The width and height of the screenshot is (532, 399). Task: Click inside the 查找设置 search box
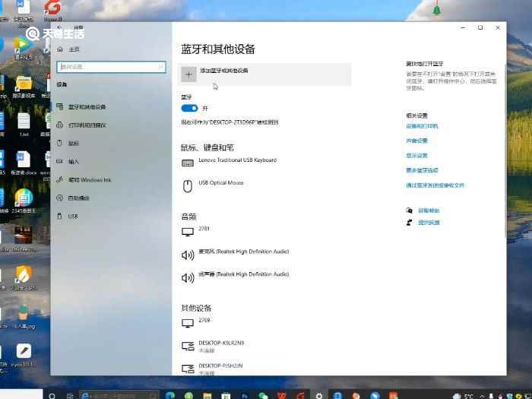pyautogui.click(x=111, y=67)
